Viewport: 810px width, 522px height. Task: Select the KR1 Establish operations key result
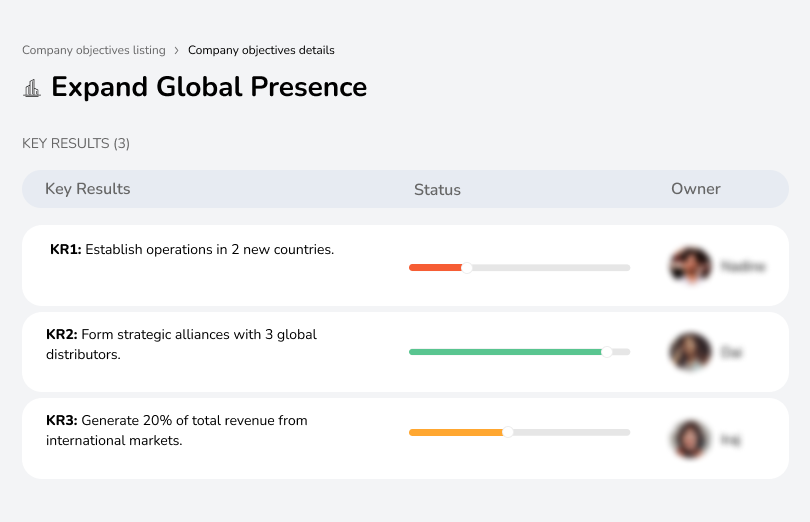coord(192,250)
